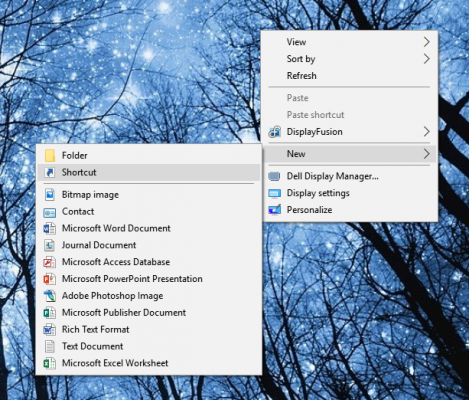Click the Microsoft Access Database icon
This screenshot has height=400, width=469.
[50, 262]
